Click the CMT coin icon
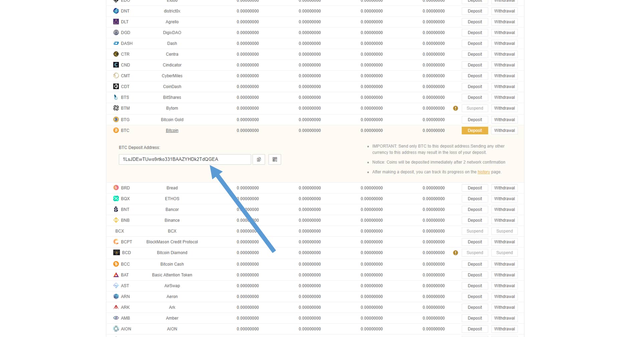The width and height of the screenshot is (644, 337). (116, 76)
